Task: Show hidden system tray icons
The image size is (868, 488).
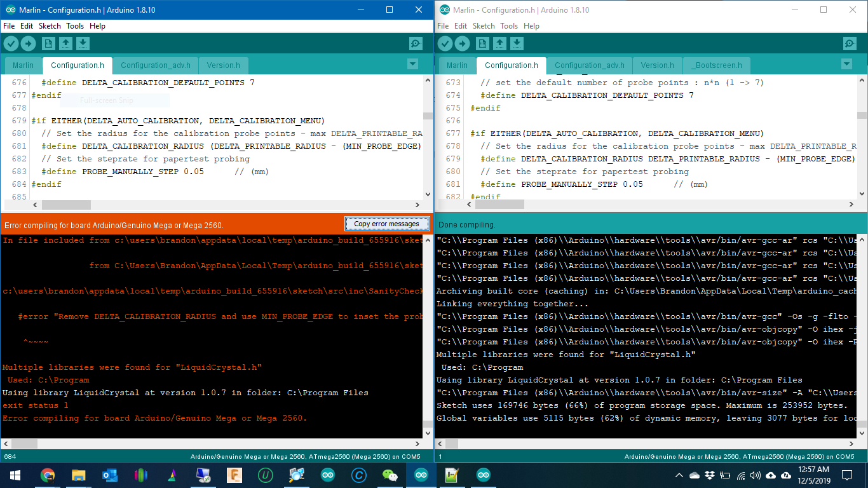Action: coord(679,475)
